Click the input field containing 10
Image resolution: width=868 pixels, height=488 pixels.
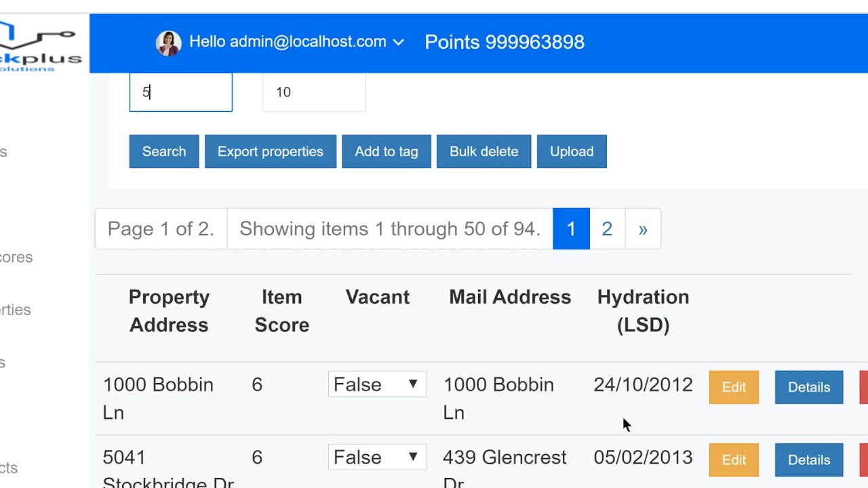[314, 92]
